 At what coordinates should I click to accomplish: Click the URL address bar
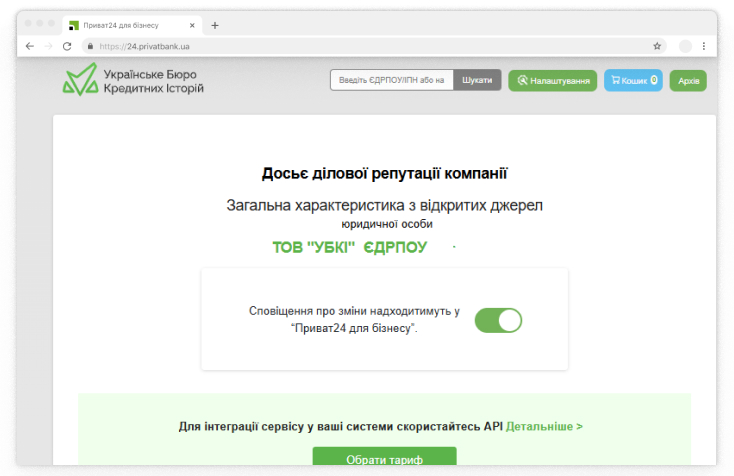pyautogui.click(x=374, y=46)
